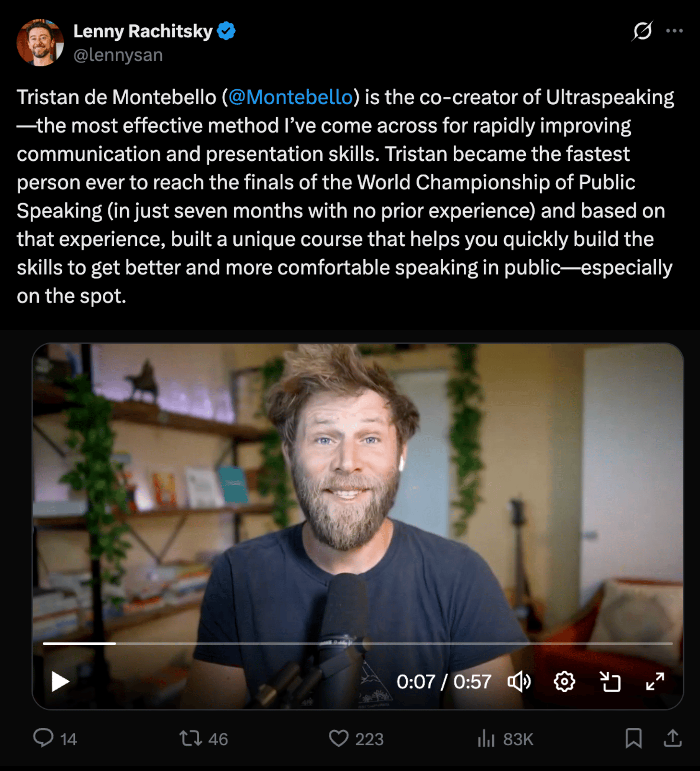Open video settings gear menu
Screen dimensions: 700x771
(x=564, y=681)
